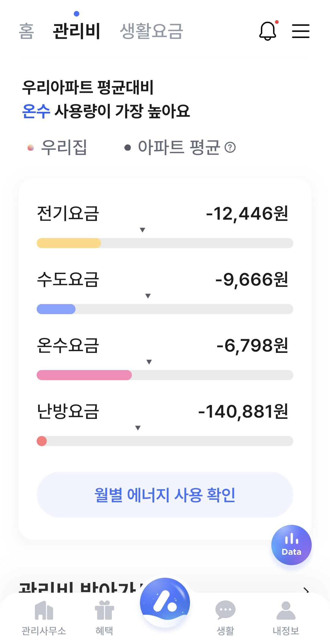The height and width of the screenshot is (644, 330).
Task: Tap the floating Data chart button
Action: click(291, 545)
